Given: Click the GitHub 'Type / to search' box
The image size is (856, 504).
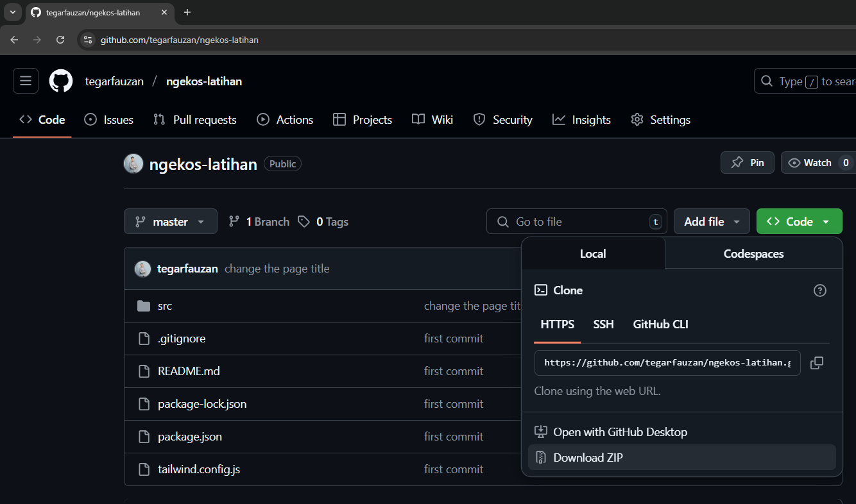Looking at the screenshot, I should pos(805,81).
